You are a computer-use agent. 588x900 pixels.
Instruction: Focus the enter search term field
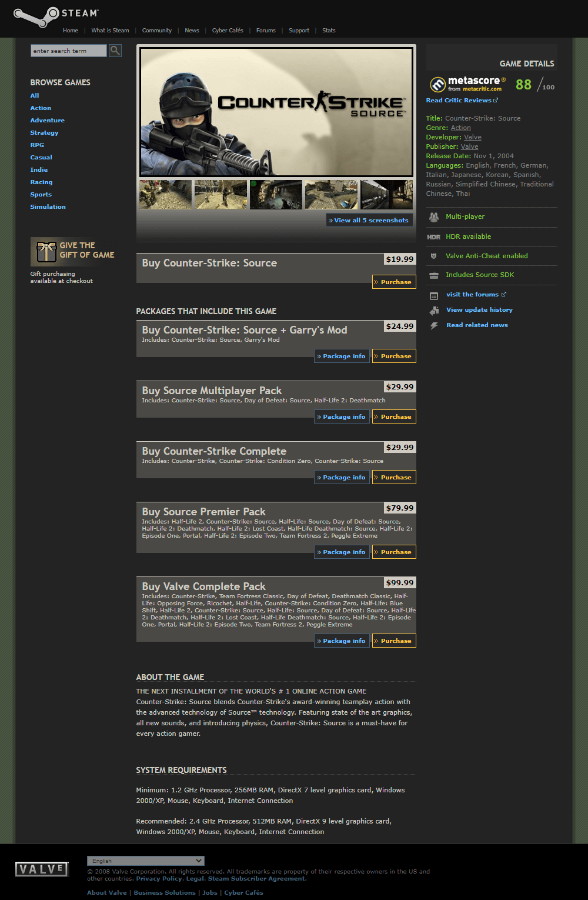tap(69, 51)
